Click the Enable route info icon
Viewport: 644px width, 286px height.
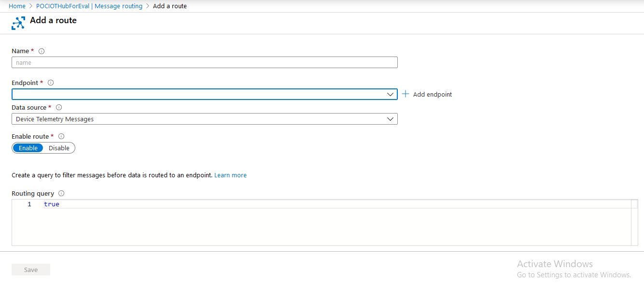pyautogui.click(x=61, y=136)
